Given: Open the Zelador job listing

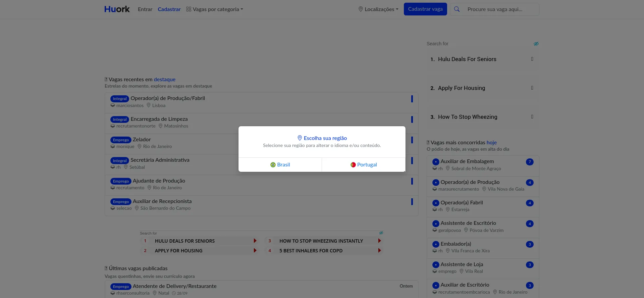Looking at the screenshot, I should 142,140.
